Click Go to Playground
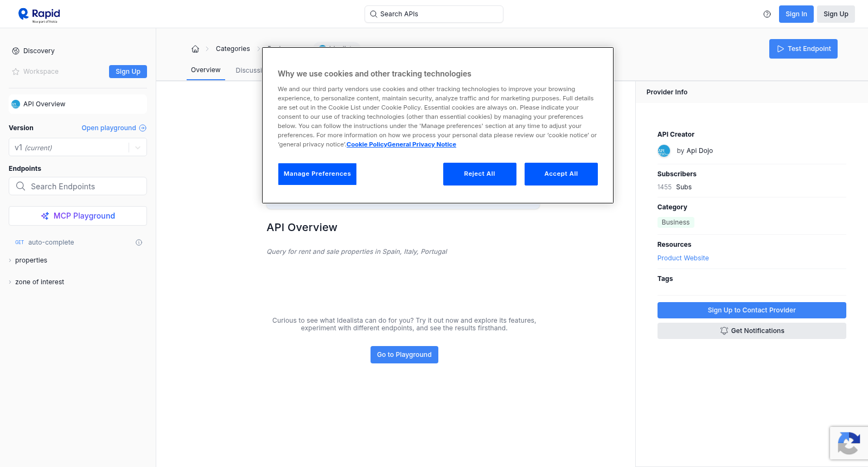The image size is (868, 467). (x=404, y=355)
